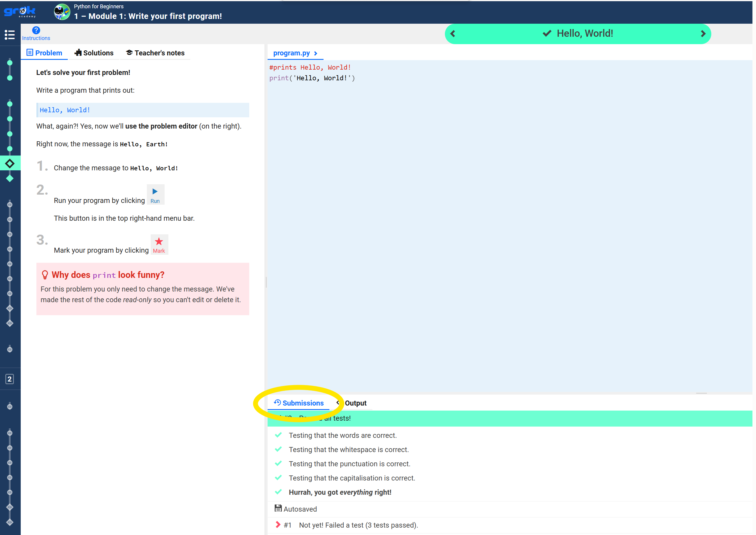
Task: Open the program.py file chevron
Action: pos(316,53)
